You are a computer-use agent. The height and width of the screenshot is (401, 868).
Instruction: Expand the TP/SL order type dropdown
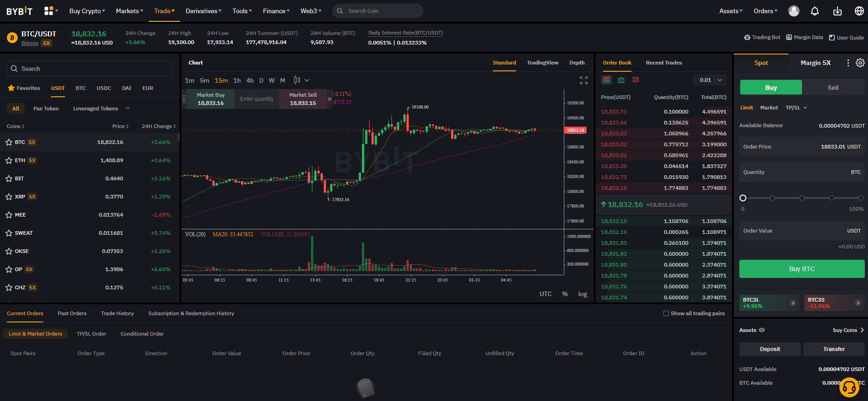tap(796, 108)
